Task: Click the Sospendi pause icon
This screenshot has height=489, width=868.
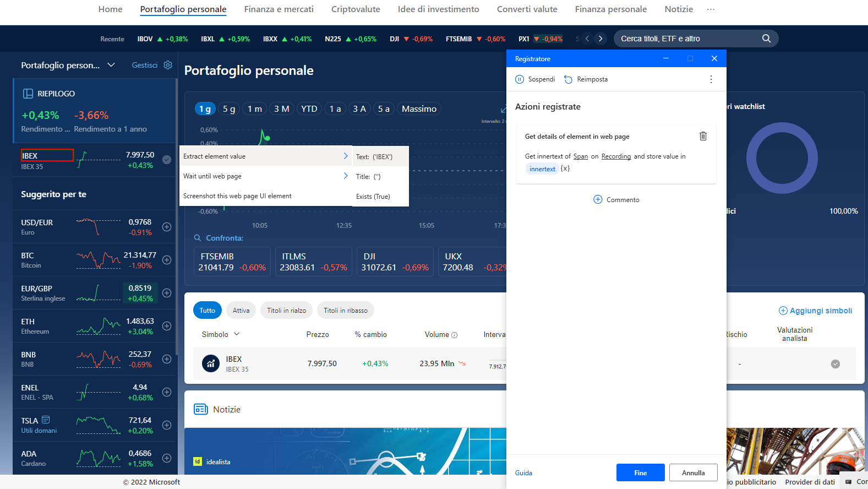Action: (x=520, y=79)
